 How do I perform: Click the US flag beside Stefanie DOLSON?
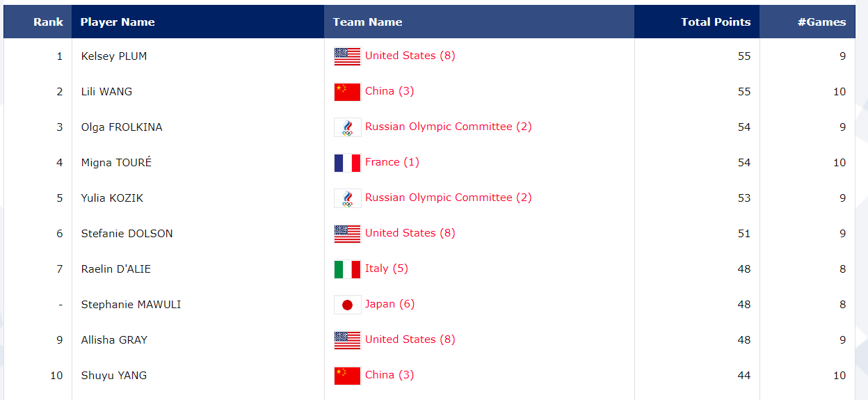(x=347, y=234)
